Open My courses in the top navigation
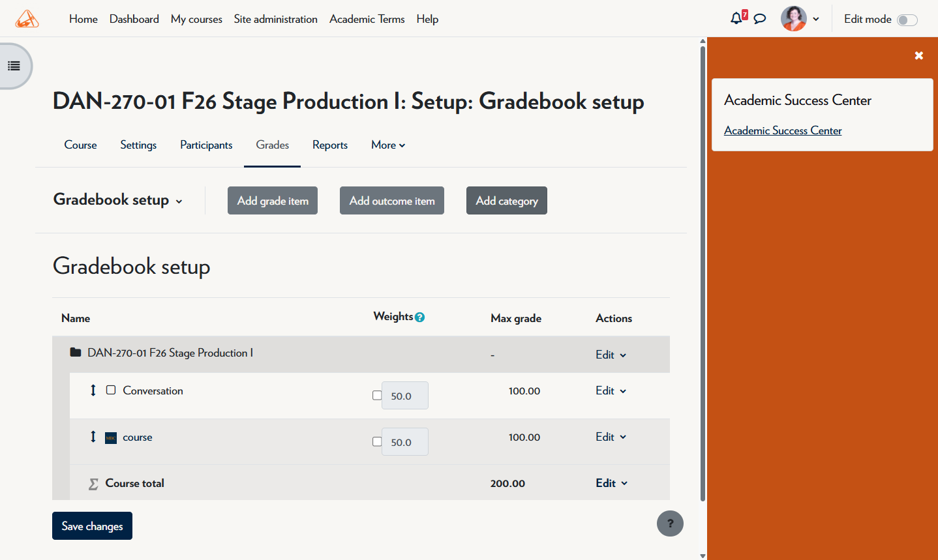This screenshot has height=560, width=938. (196, 19)
